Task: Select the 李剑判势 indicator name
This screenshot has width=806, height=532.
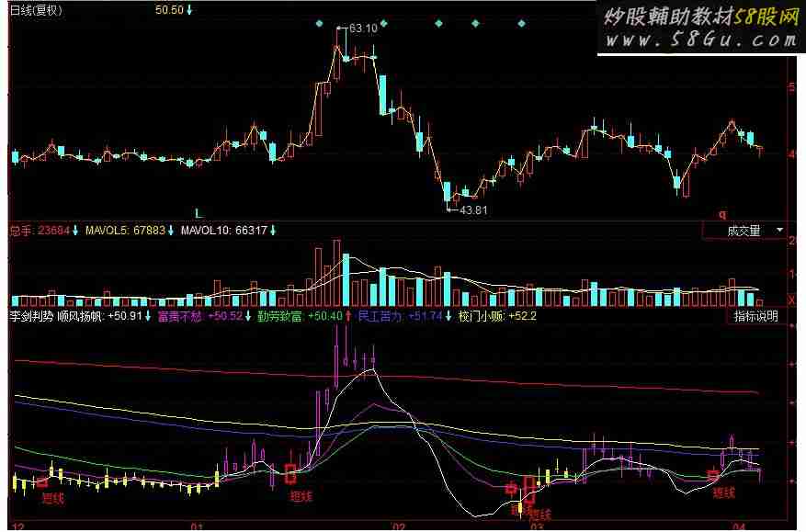Action: coord(31,316)
